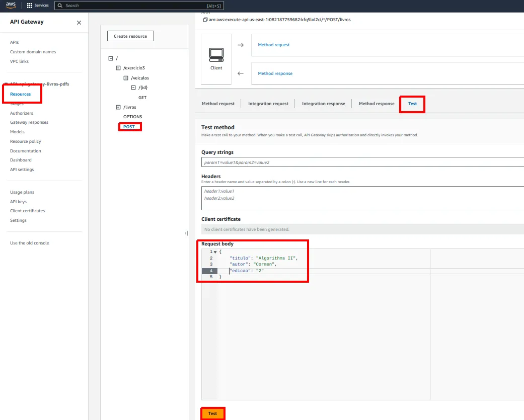Screen dimensions: 524x420
Task: Run the orange Test button
Action: [212, 413]
